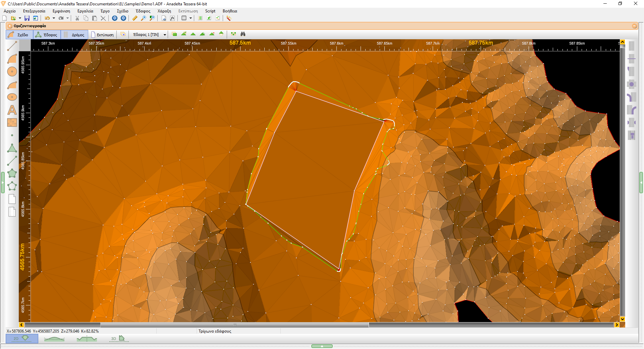644x349 pixels.
Task: Switch to longitudinal profile view
Action: tap(54, 339)
